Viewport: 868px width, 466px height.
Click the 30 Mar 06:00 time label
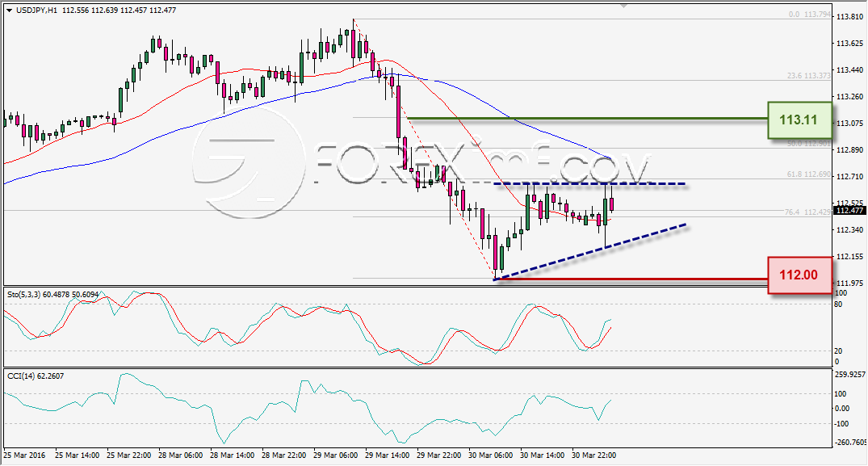490,455
